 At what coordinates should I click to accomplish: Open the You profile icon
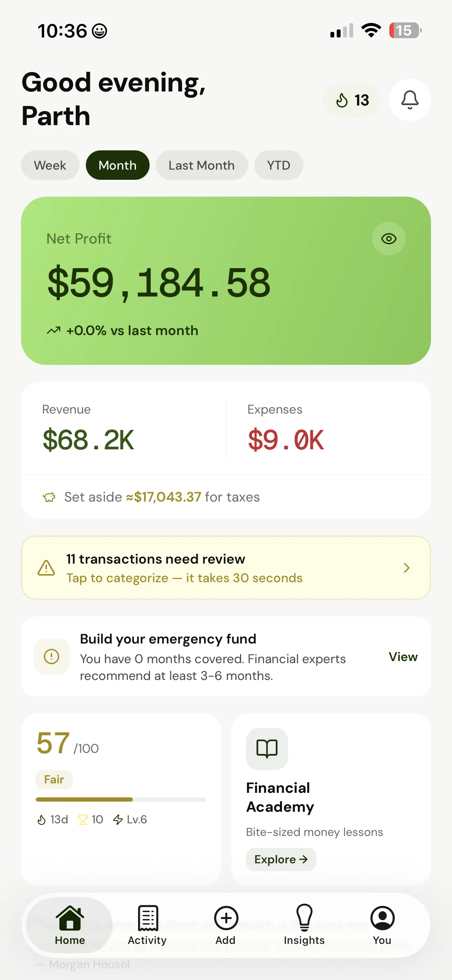[x=382, y=918]
